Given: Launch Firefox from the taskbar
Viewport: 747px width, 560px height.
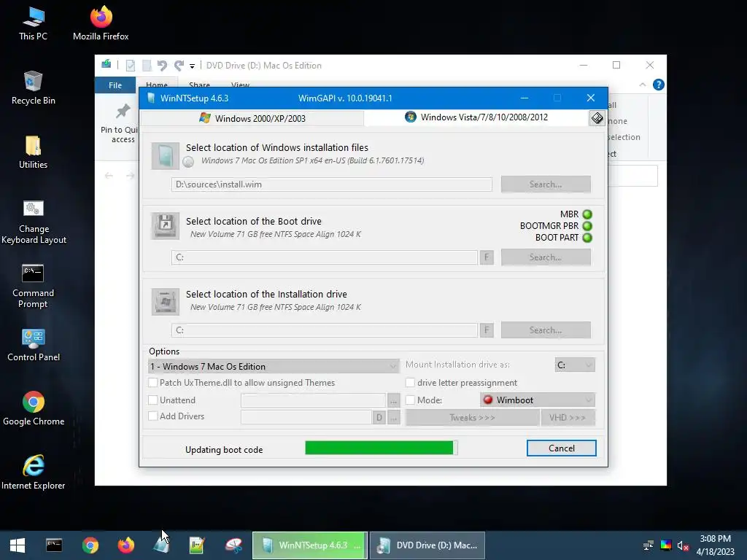Looking at the screenshot, I should (x=125, y=545).
